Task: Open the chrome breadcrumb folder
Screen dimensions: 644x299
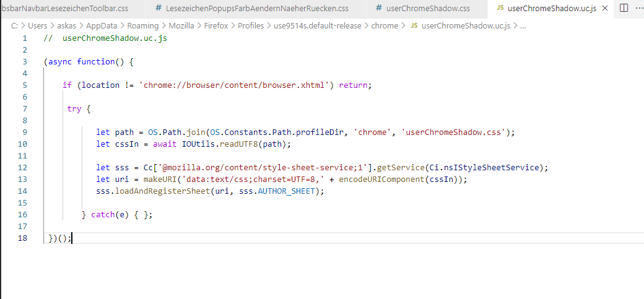Action: (x=385, y=26)
